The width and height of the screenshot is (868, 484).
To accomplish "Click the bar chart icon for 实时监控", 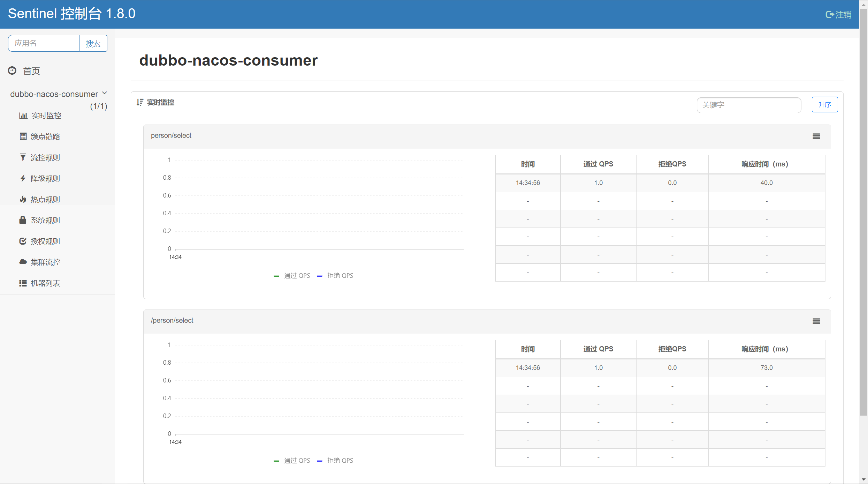I will (x=23, y=116).
